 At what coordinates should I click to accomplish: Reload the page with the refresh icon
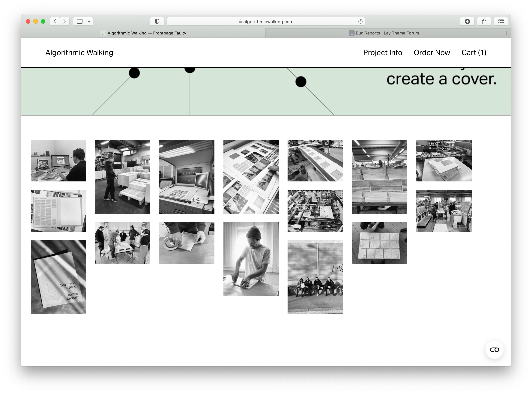(x=360, y=22)
